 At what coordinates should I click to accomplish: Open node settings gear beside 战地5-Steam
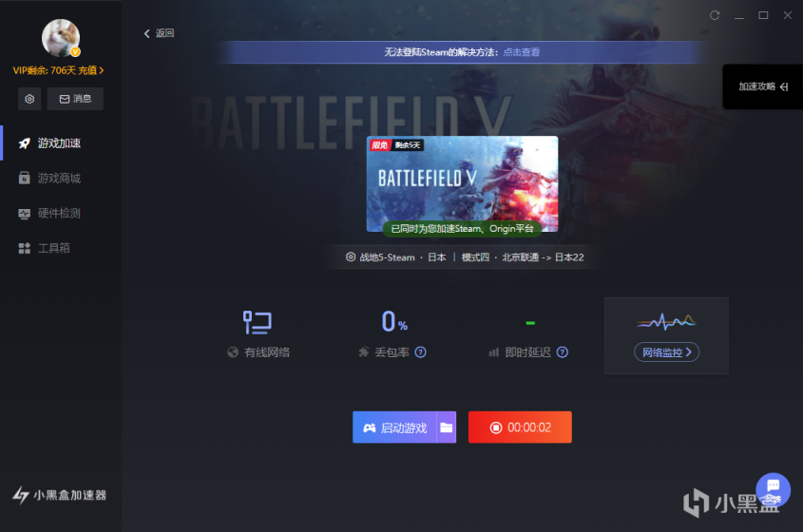click(351, 257)
